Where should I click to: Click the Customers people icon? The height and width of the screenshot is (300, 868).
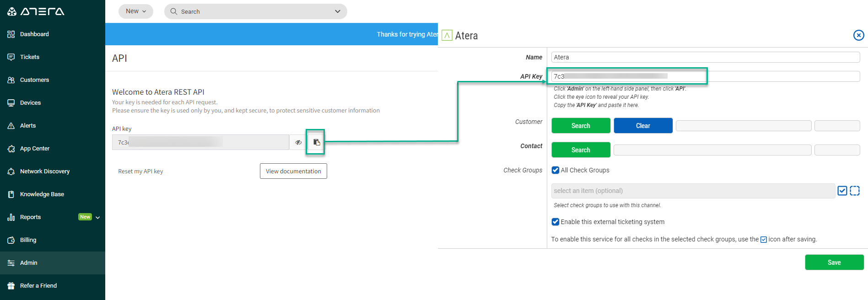pos(11,80)
